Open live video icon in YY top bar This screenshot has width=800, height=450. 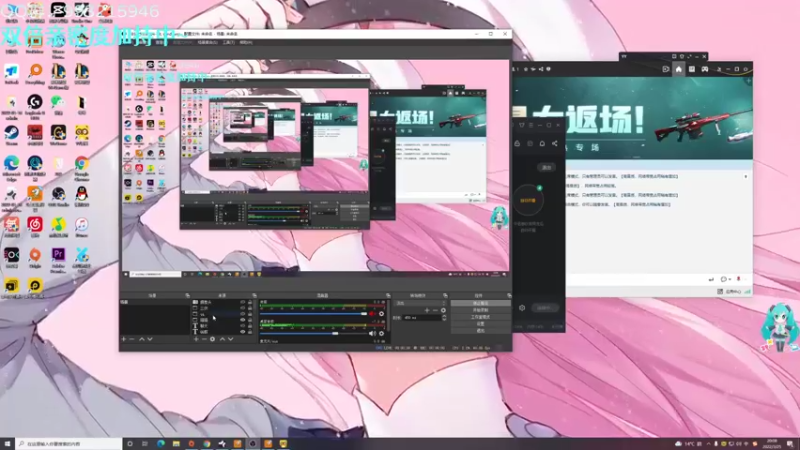point(666,69)
